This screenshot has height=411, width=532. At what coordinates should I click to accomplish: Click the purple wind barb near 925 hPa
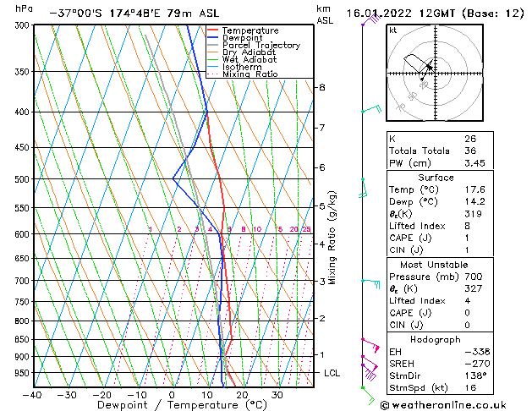(x=370, y=371)
